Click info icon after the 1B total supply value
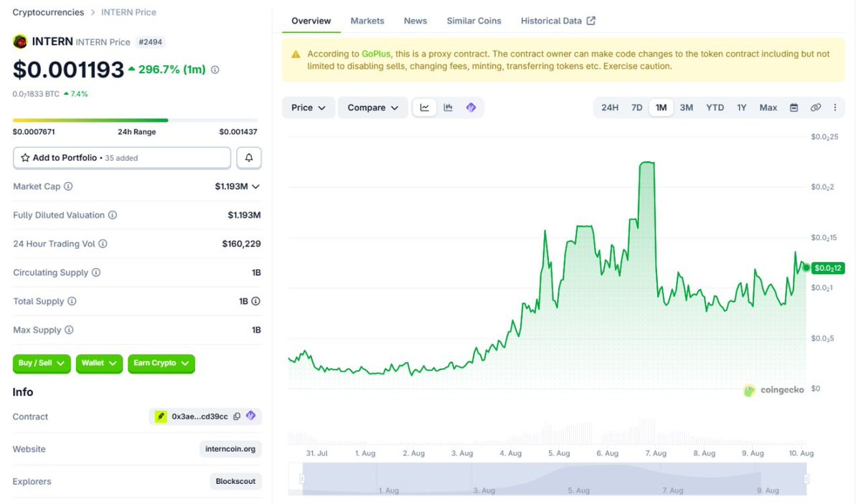Image resolution: width=861 pixels, height=504 pixels. 255,302
